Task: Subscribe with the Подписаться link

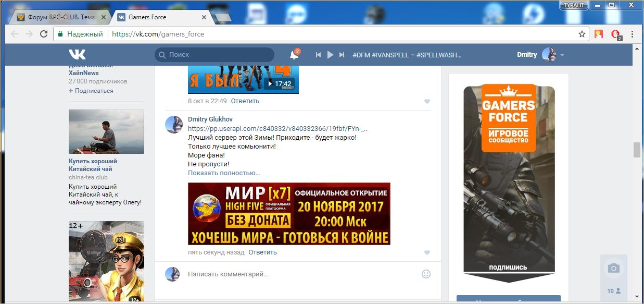Action: coord(91,91)
